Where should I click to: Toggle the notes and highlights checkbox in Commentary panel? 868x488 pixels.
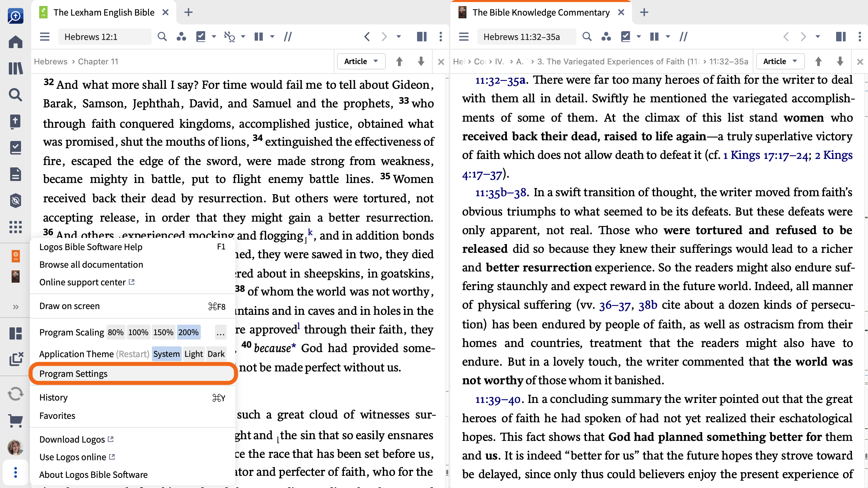coord(626,37)
